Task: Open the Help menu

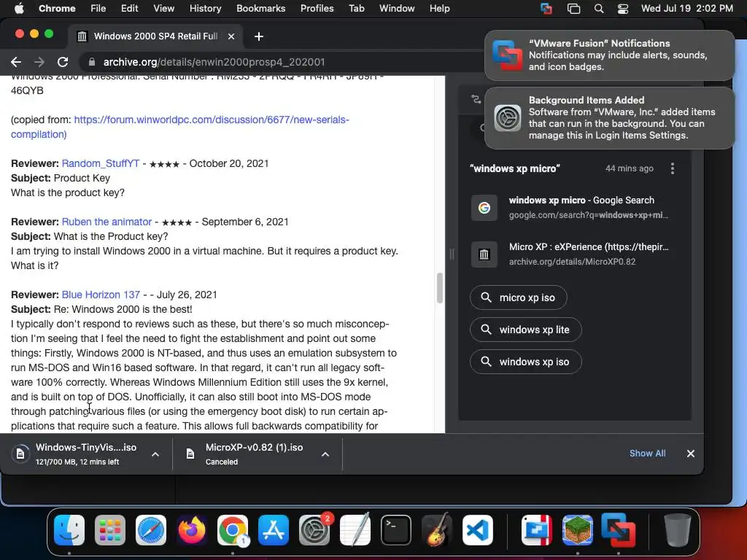Action: click(439, 8)
